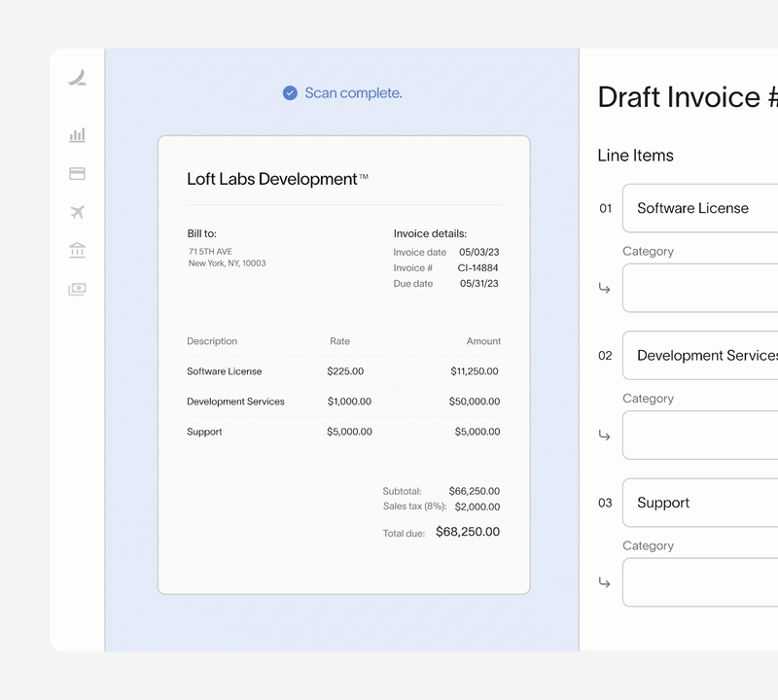Viewport: 778px width, 700px height.
Task: Click the 'Amount' column header
Action: (483, 341)
